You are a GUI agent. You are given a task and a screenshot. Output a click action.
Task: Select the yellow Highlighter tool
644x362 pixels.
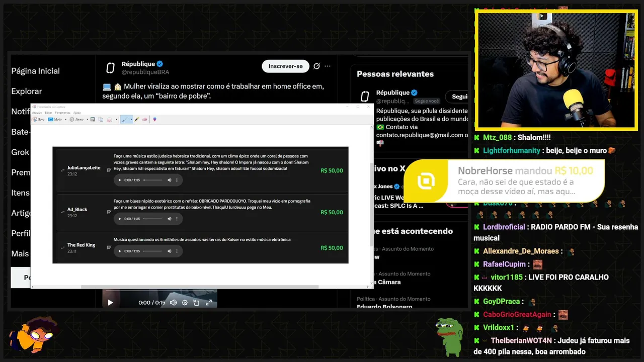(137, 119)
